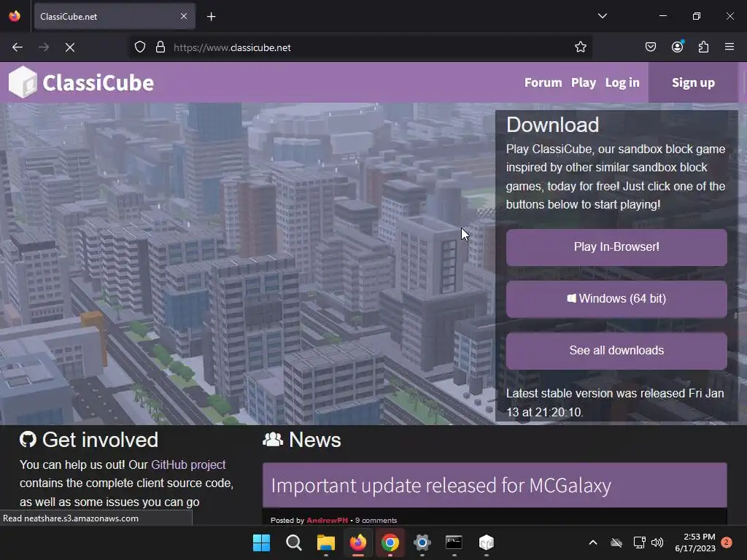
Task: Open the Important update released for MCGalaxy post
Action: (441, 485)
